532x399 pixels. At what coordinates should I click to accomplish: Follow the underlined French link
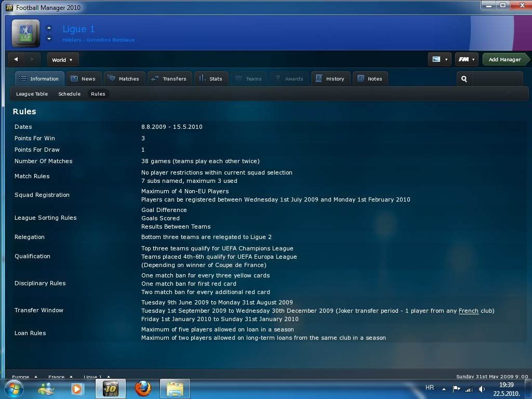click(468, 311)
